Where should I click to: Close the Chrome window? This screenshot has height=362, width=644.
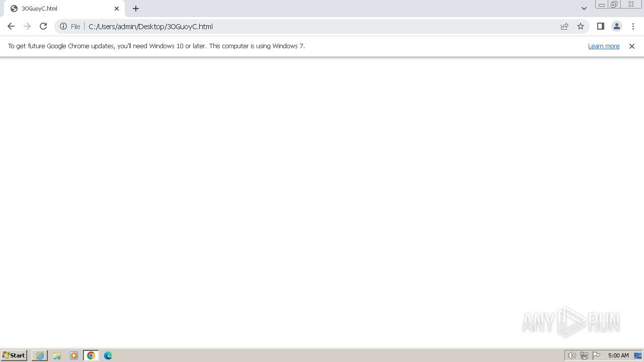631,5
